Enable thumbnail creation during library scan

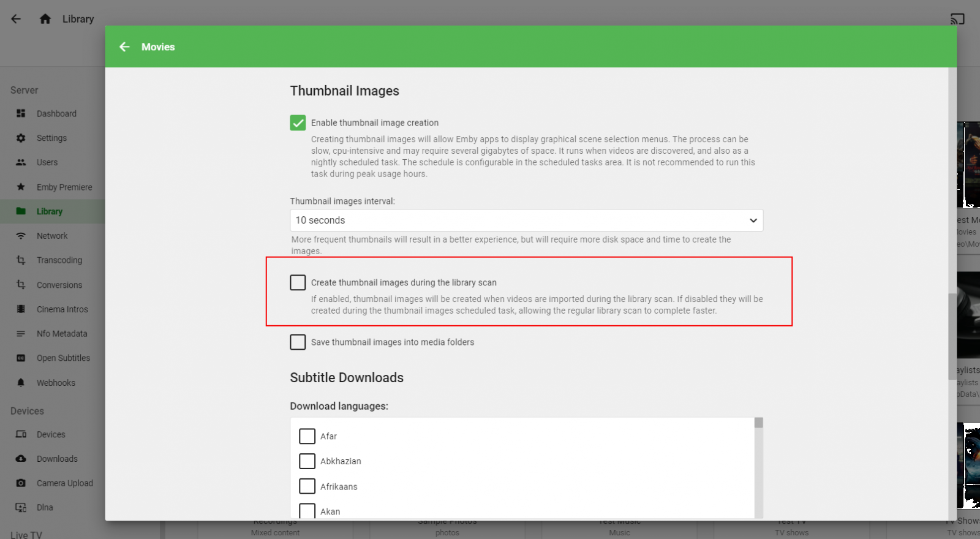(298, 282)
